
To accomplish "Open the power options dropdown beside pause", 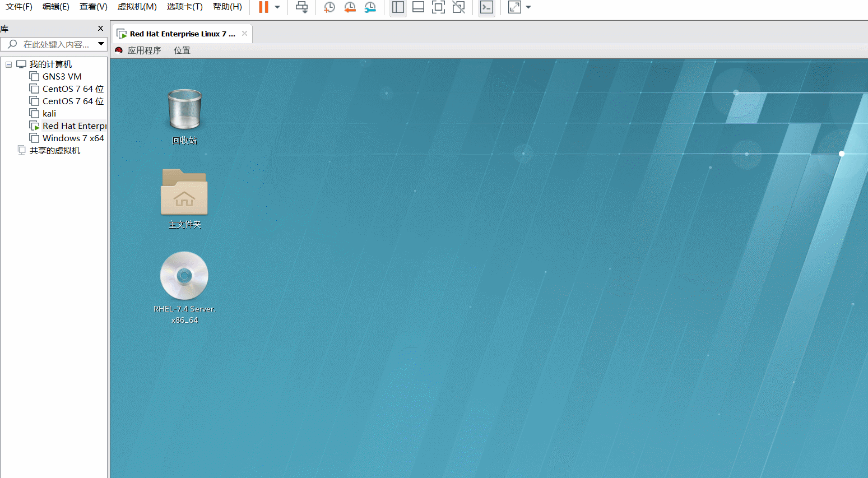I will [x=277, y=7].
